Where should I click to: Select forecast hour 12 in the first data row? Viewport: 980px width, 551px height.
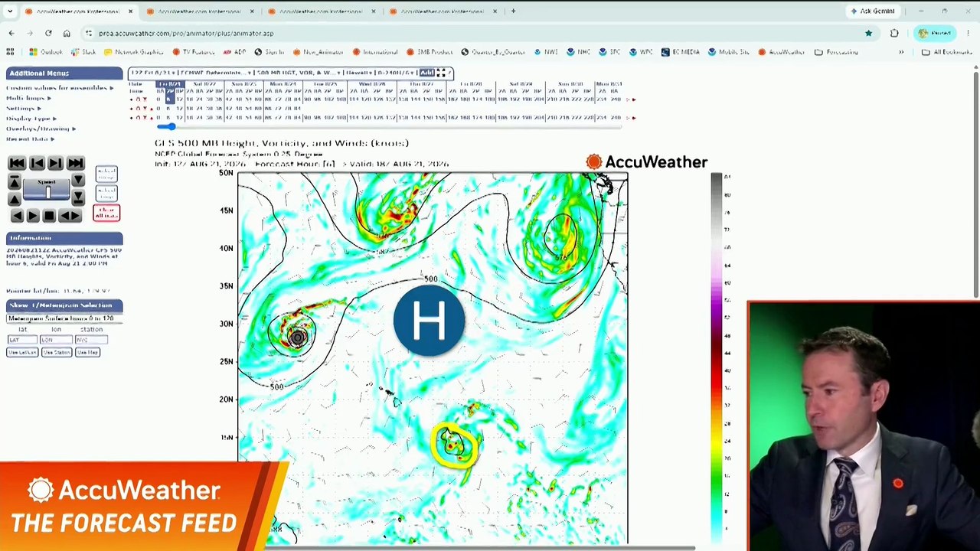tap(179, 99)
